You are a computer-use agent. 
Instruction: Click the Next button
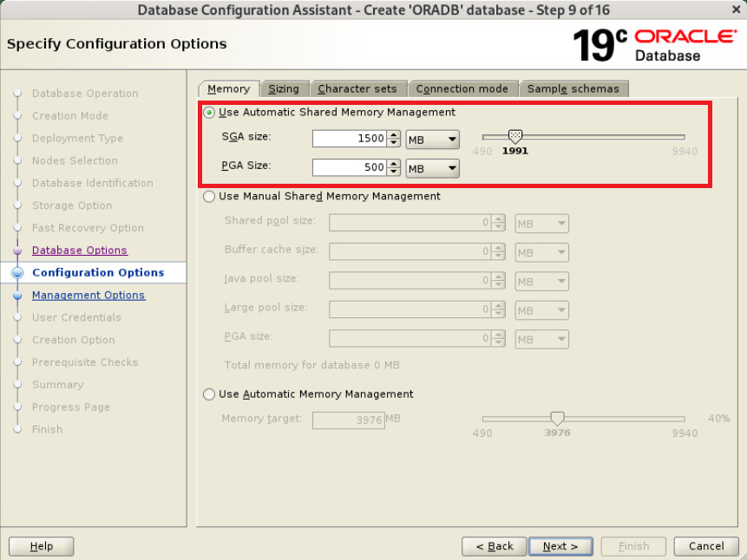pyautogui.click(x=560, y=546)
